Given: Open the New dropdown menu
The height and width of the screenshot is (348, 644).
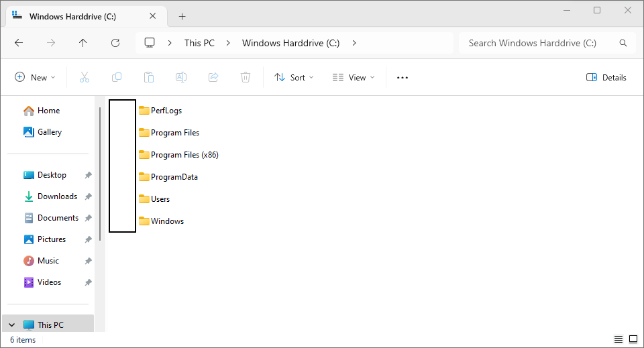Looking at the screenshot, I should pos(35,77).
